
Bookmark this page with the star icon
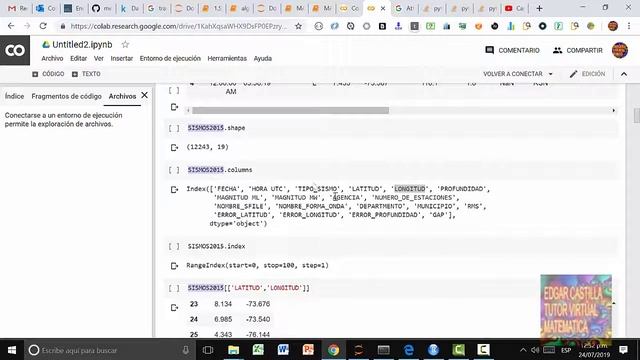pyautogui.click(x=298, y=26)
